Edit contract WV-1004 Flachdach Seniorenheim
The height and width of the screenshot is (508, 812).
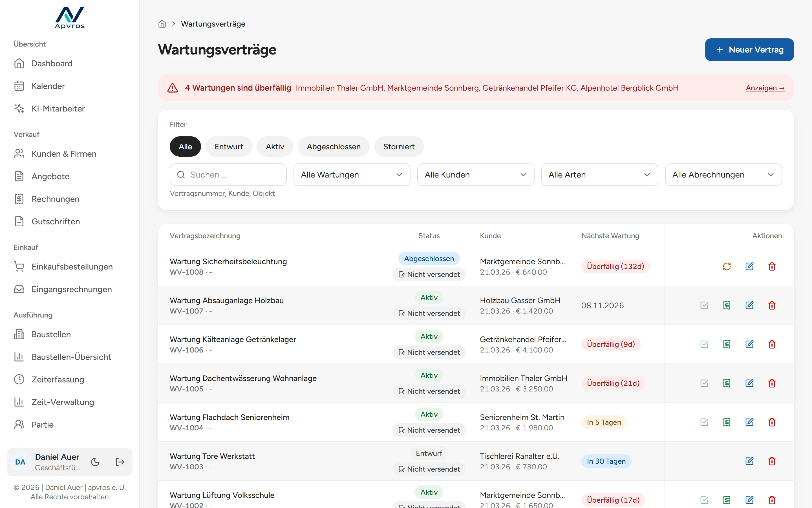click(749, 422)
